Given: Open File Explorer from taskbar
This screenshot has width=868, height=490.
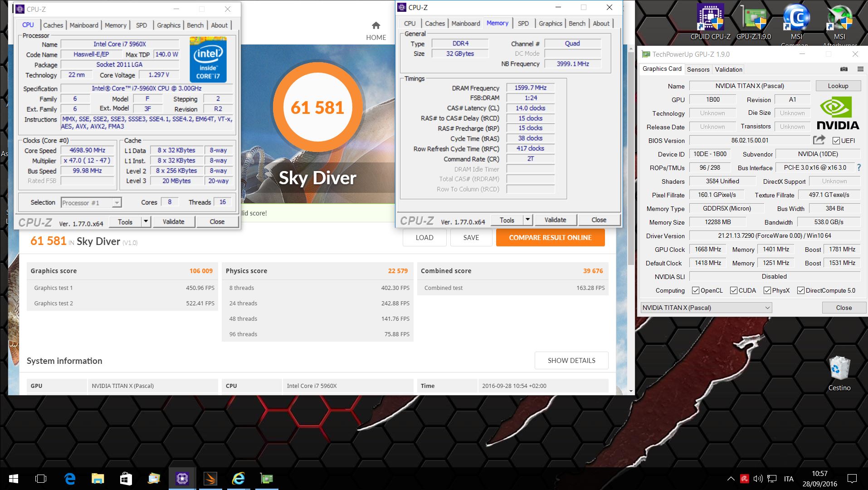Looking at the screenshot, I should (98, 479).
